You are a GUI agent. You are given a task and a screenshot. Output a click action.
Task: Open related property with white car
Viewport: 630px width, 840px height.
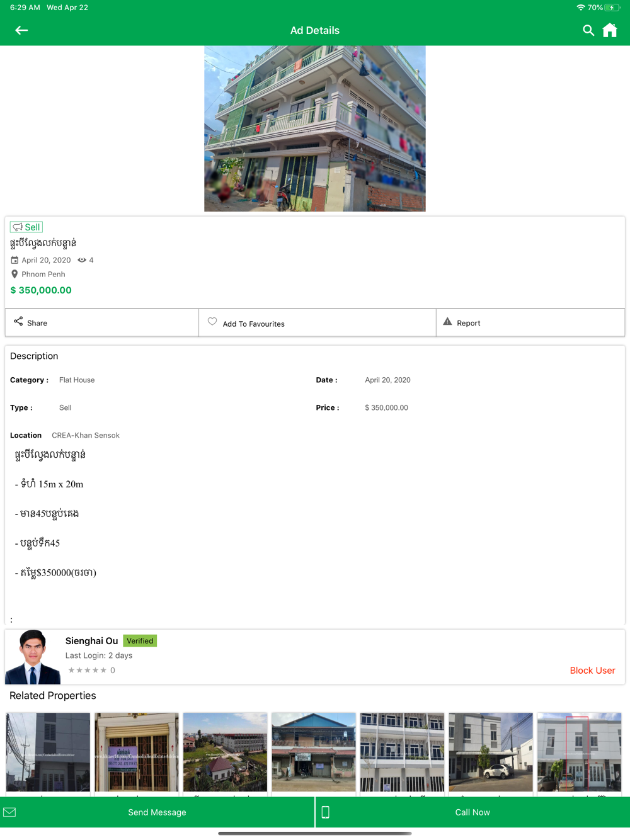click(x=491, y=752)
